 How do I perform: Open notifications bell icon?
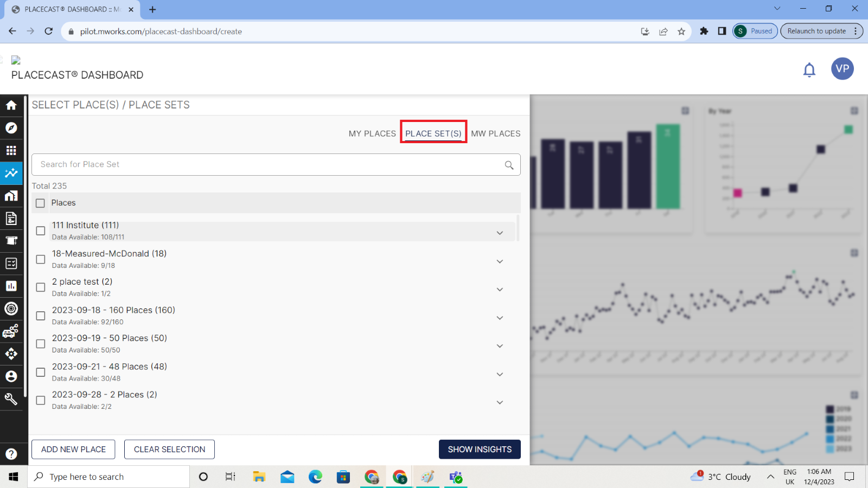pos(809,69)
